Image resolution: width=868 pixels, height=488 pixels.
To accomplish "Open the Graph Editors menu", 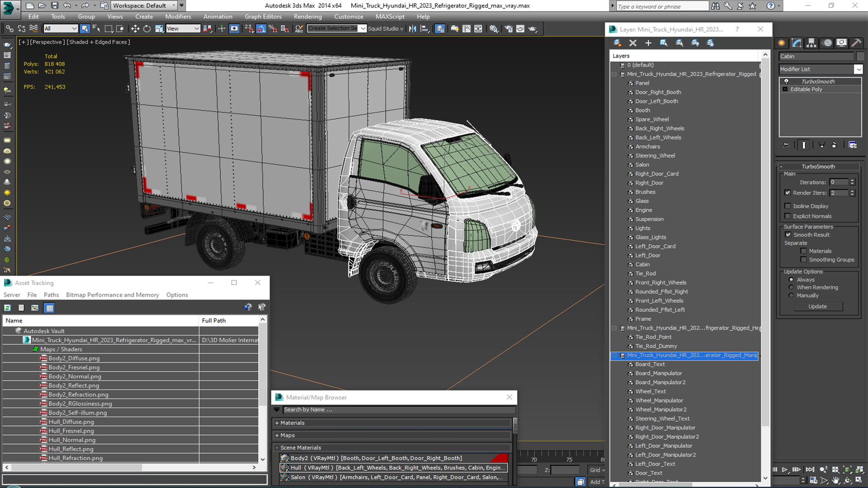I will pos(263,17).
